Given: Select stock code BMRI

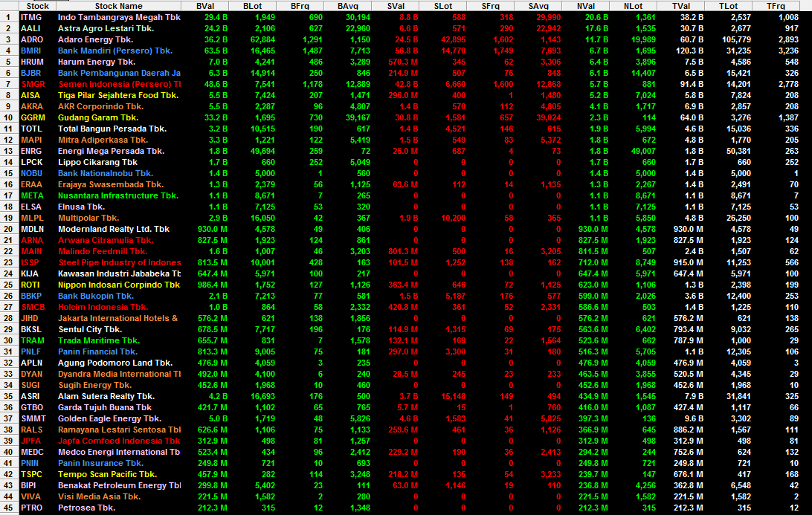Looking at the screenshot, I should pyautogui.click(x=31, y=51).
